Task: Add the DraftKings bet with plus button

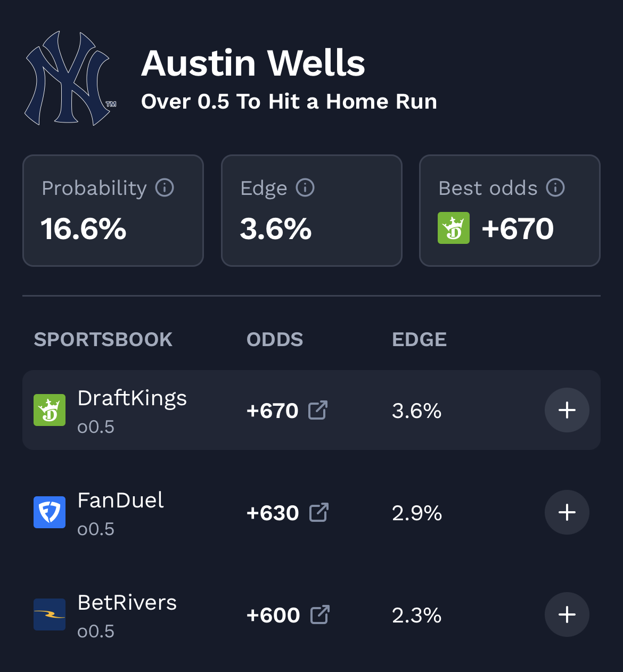Action: (x=567, y=410)
